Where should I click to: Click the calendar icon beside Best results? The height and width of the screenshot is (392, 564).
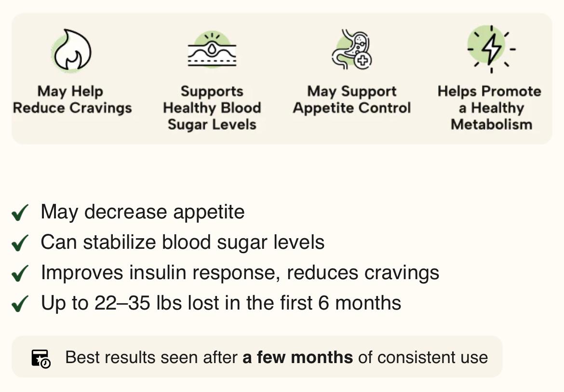click(41, 358)
